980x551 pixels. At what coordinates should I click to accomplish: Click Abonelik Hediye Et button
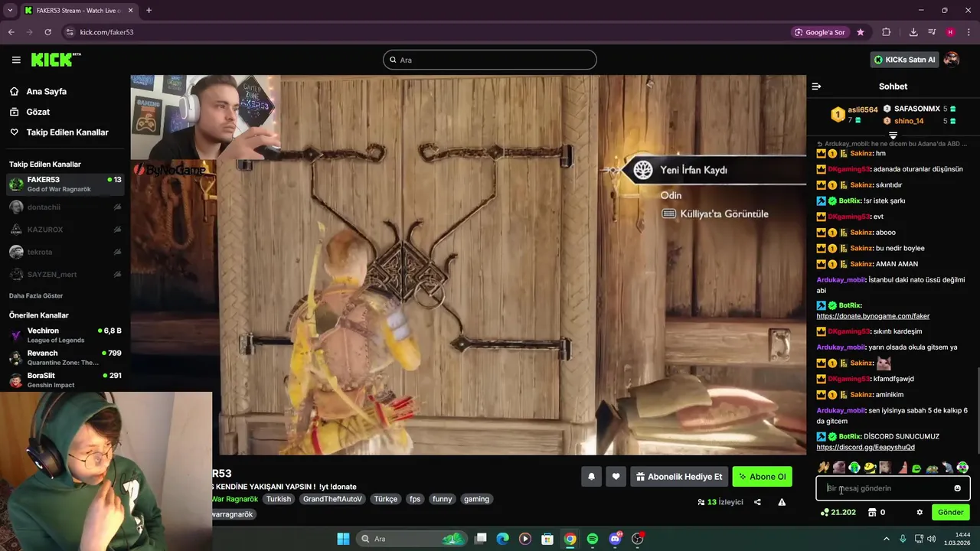click(x=679, y=477)
